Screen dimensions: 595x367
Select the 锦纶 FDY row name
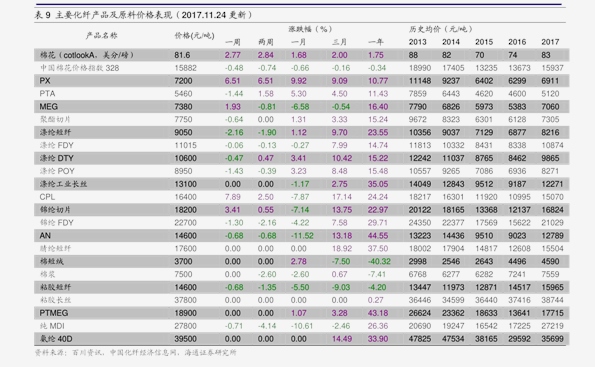click(x=57, y=223)
